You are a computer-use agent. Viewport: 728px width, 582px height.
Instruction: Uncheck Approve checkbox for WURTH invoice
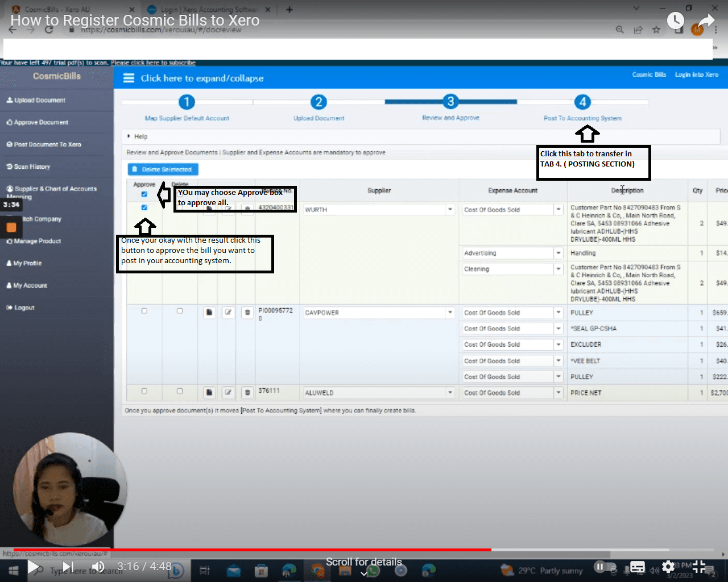144,207
